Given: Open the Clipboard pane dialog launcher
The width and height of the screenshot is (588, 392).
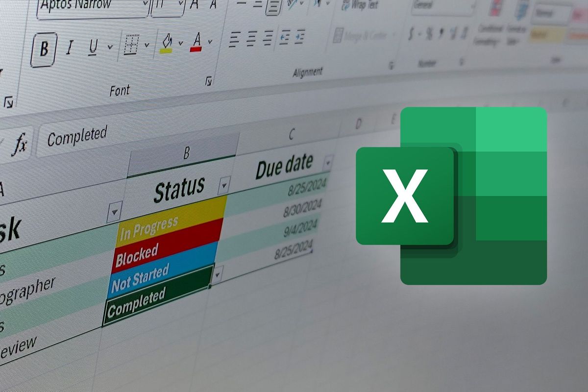Looking at the screenshot, I should point(8,102).
